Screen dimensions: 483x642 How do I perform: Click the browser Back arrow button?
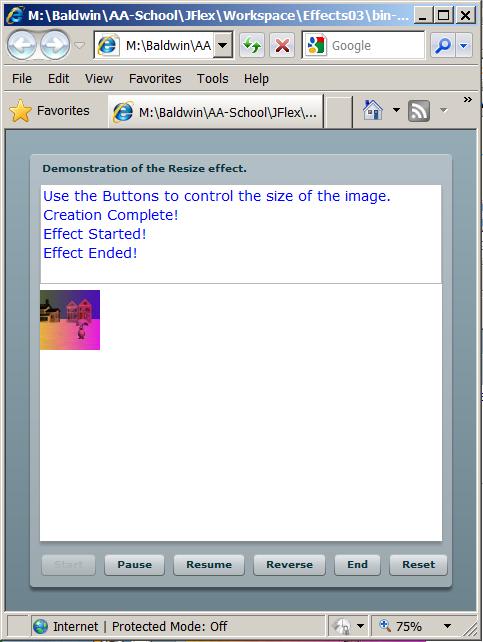click(x=22, y=45)
